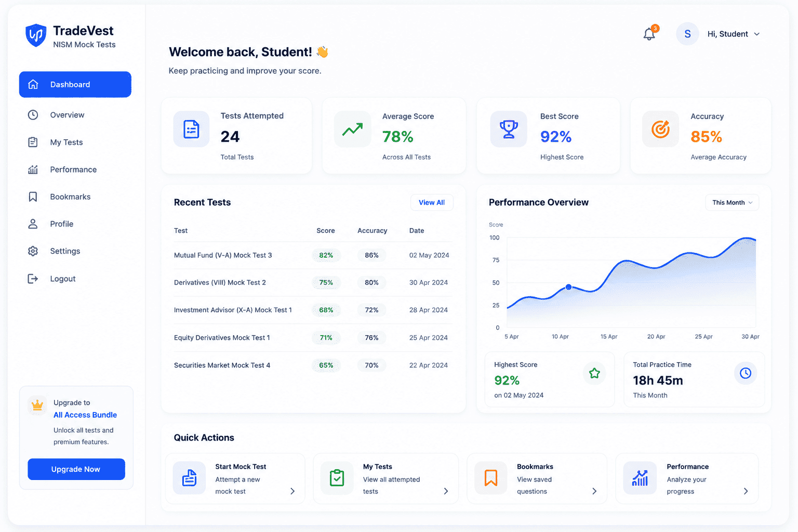Click the star icon in Highest Score card
The image size is (798, 532).
[594, 373]
